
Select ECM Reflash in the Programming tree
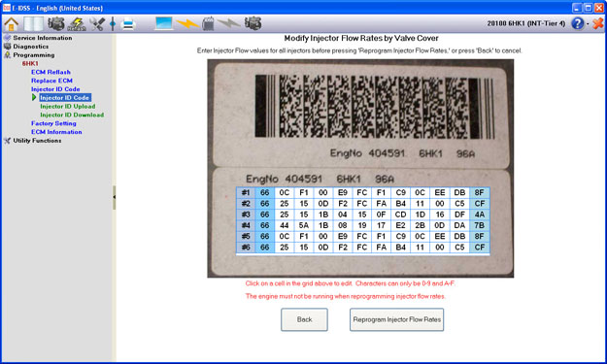(x=51, y=72)
